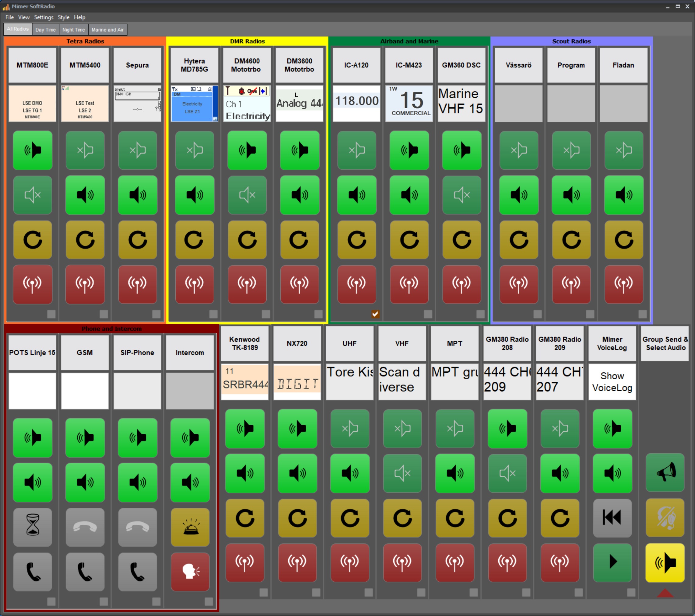
Task: Click the IC-A120 118.000 frequency display
Action: click(x=356, y=103)
